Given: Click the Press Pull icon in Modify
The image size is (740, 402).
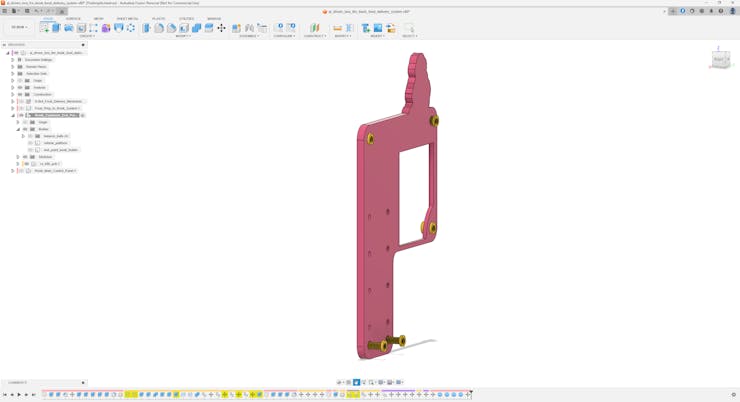Looking at the screenshot, I should 146,28.
